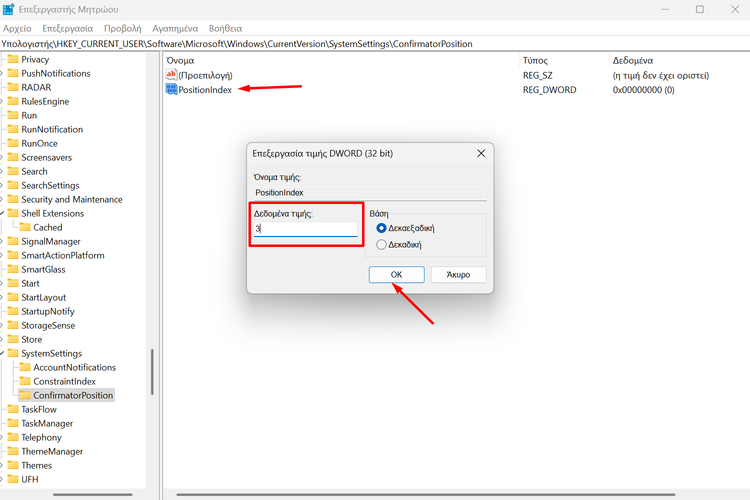
Task: Click the tree pane vertical scrollbar thumb
Action: pyautogui.click(x=152, y=372)
